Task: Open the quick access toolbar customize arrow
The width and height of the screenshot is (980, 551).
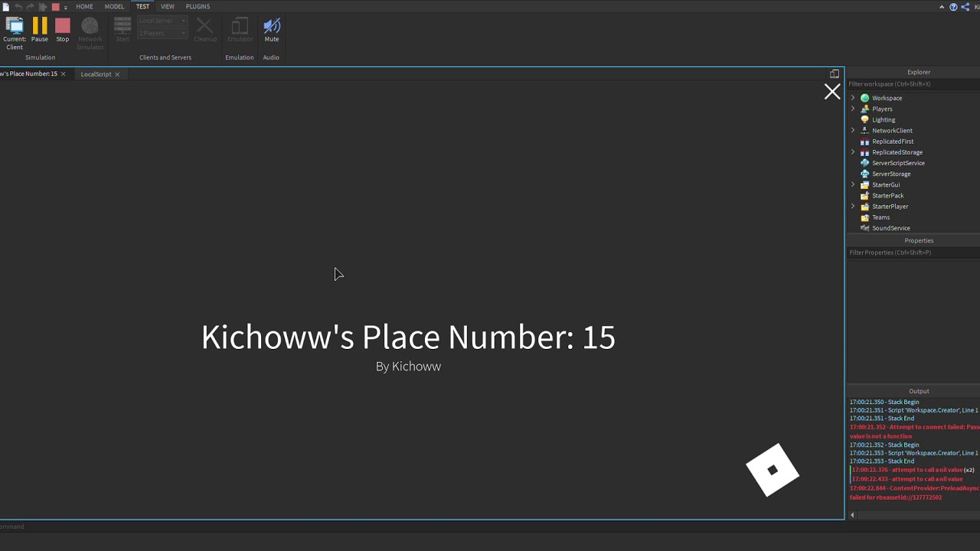Action: click(x=66, y=8)
